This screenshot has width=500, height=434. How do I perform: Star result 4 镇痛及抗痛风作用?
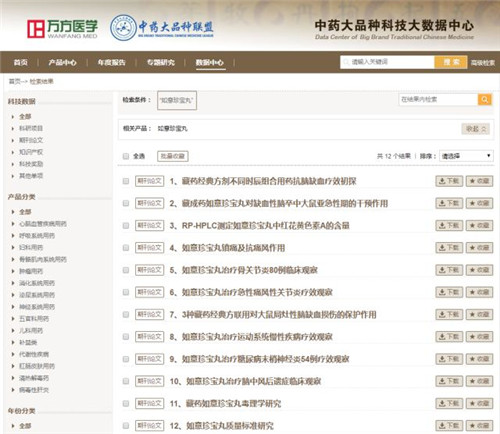[x=479, y=248]
